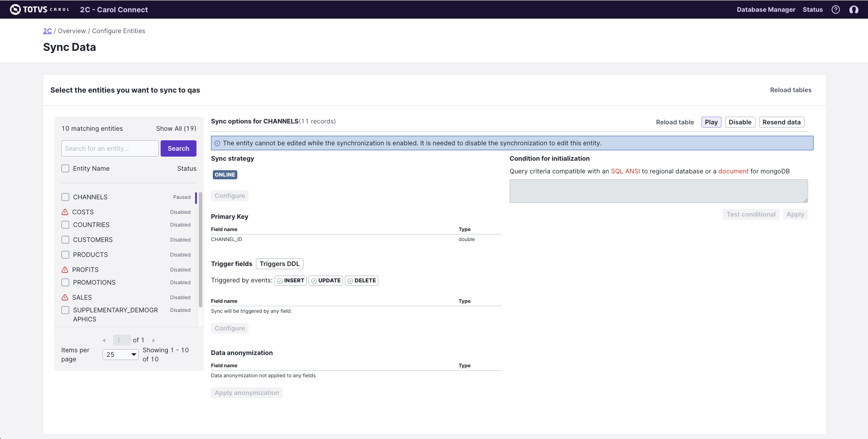This screenshot has height=439, width=868.
Task: Open the items per page dropdown
Action: tap(121, 355)
